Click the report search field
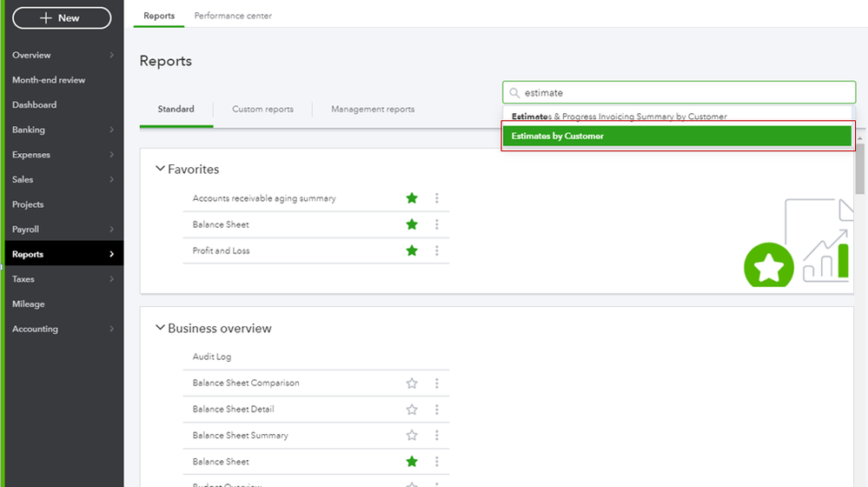868x487 pixels. point(679,92)
